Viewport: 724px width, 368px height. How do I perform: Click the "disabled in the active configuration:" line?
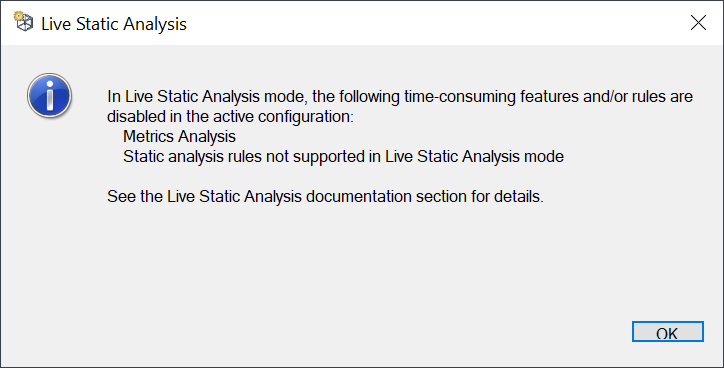coord(230,117)
